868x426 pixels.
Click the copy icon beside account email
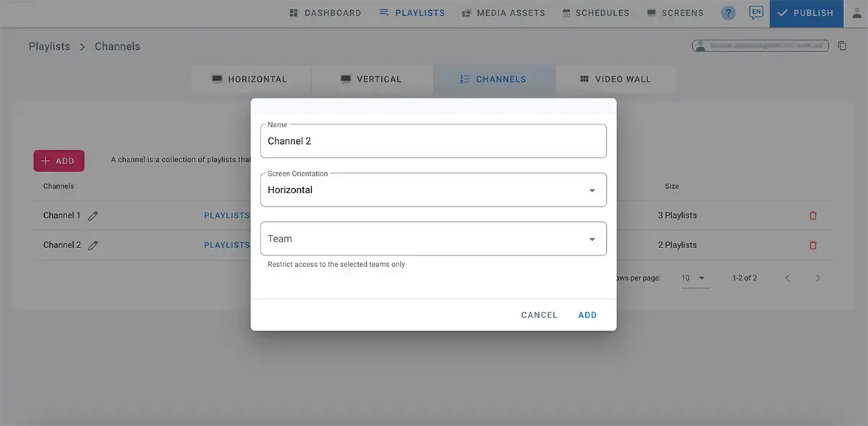(x=842, y=46)
